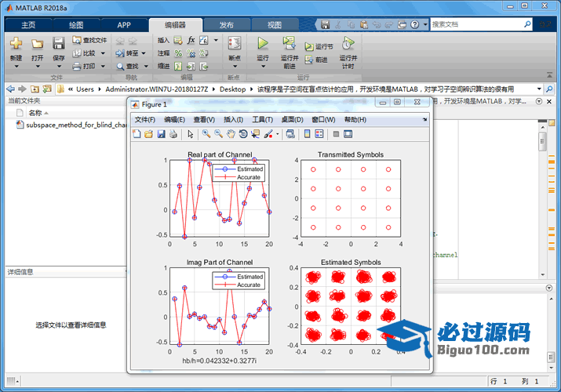Click Save Figure icon in Figure toolbar
561x392 pixels.
(162, 134)
